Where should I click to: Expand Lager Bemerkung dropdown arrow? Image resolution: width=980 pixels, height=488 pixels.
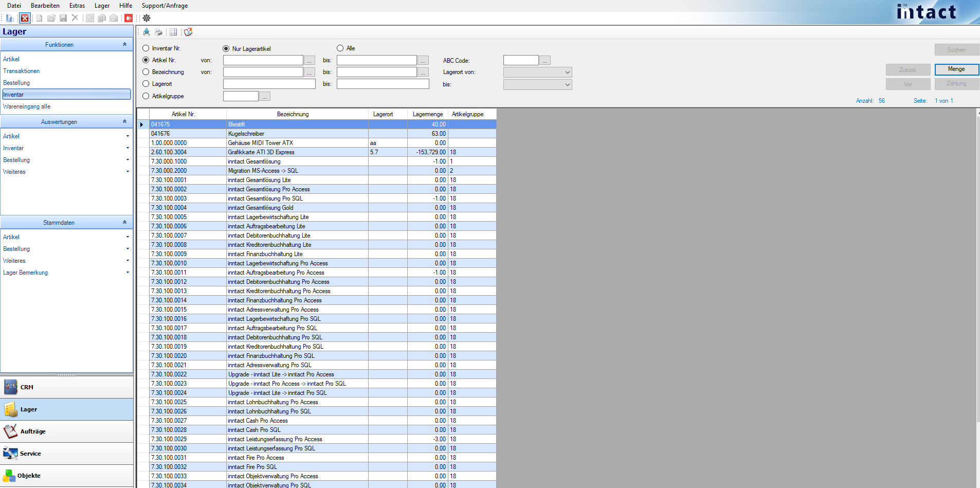(128, 273)
